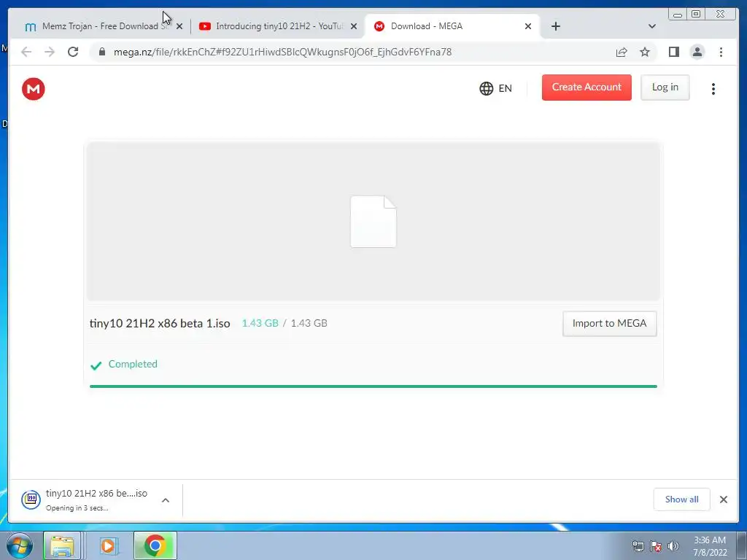Click the Create Account button

click(587, 87)
